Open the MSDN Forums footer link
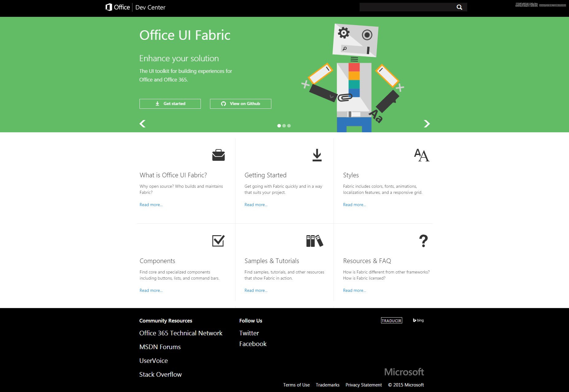 tap(160, 347)
